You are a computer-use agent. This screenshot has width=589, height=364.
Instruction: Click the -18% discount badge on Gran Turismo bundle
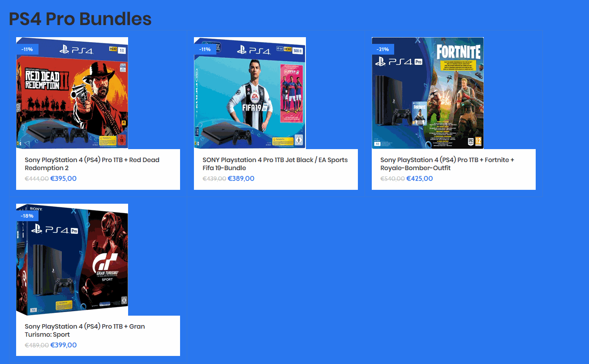pyautogui.click(x=27, y=216)
